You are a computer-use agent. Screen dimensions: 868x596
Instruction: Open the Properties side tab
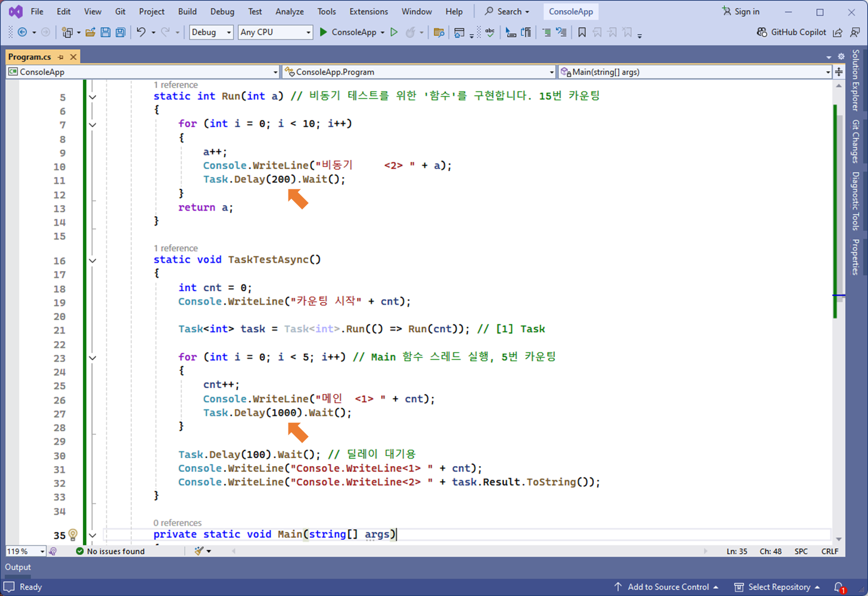(x=855, y=257)
